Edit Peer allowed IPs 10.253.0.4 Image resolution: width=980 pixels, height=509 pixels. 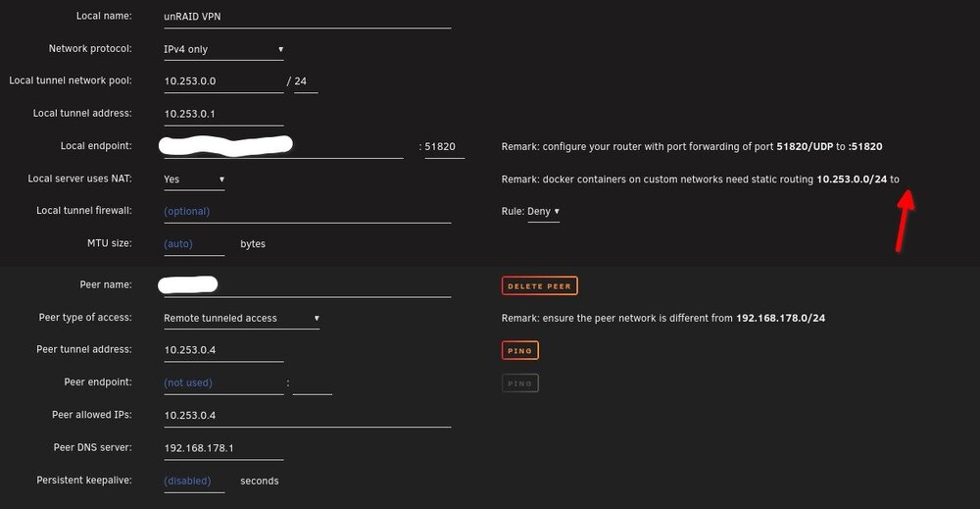click(x=307, y=415)
